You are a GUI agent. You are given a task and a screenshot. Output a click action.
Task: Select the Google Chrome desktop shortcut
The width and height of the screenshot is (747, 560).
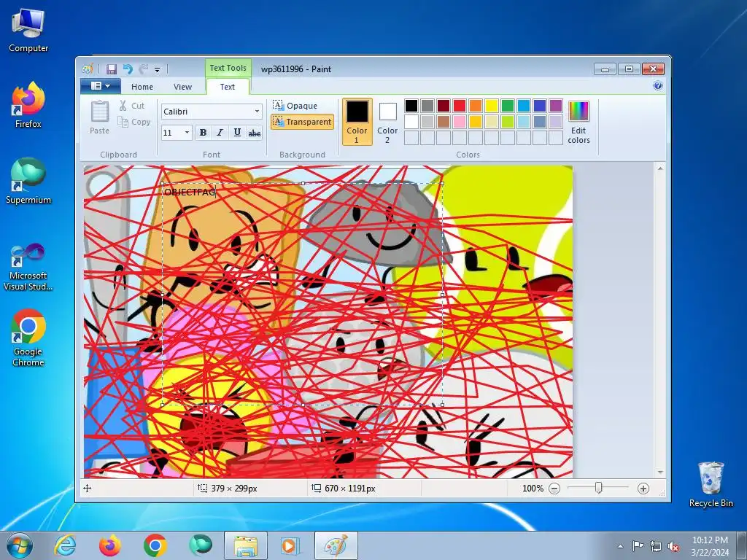28,337
